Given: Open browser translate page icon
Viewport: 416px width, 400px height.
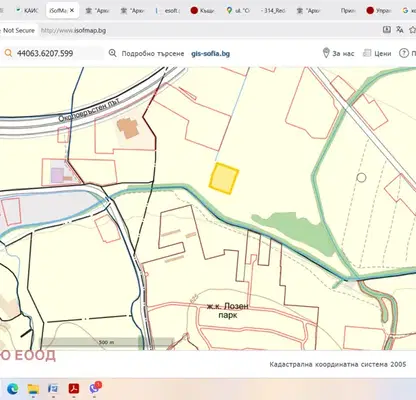Looking at the screenshot, I should click(400, 30).
